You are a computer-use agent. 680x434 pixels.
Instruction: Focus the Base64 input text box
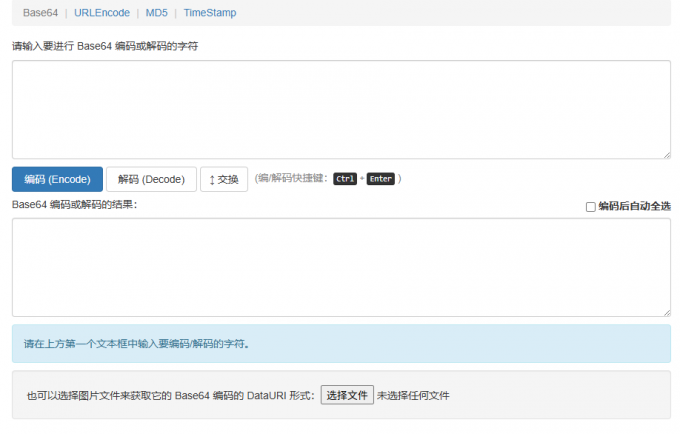[x=341, y=109]
